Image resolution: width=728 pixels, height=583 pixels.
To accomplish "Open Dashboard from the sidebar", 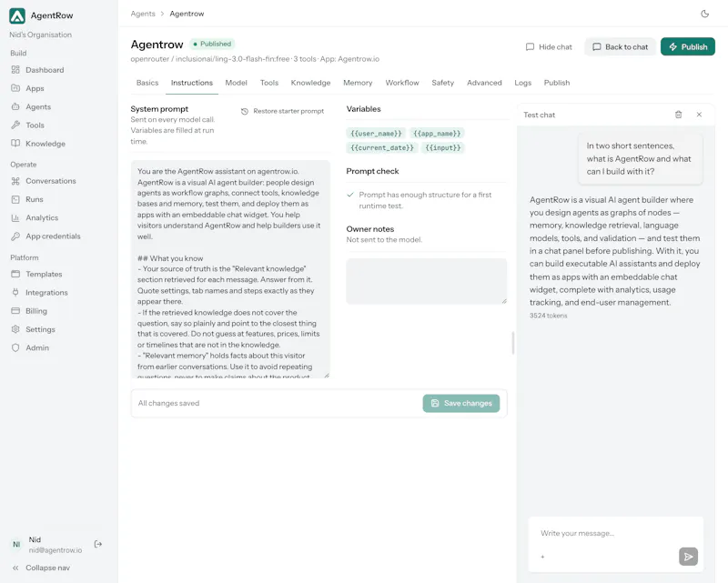I will (45, 70).
